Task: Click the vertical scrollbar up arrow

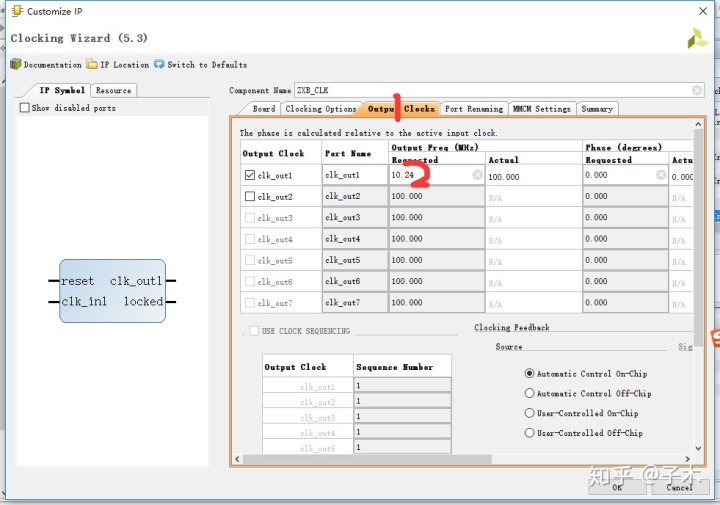Action: pos(698,124)
